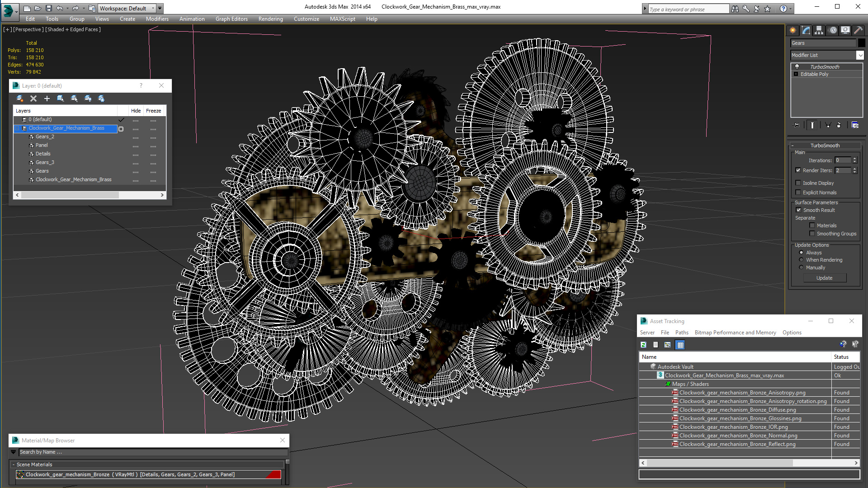Click the object color swatch beside Gears name
This screenshot has height=488, width=868.
click(861, 43)
